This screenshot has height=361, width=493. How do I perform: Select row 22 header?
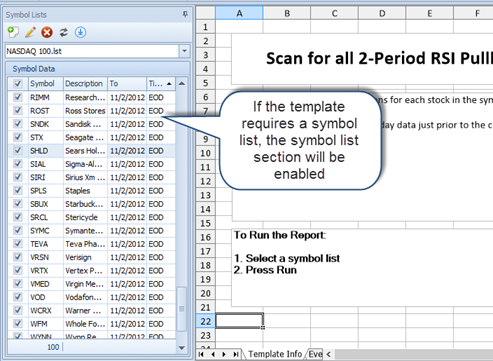pos(206,321)
